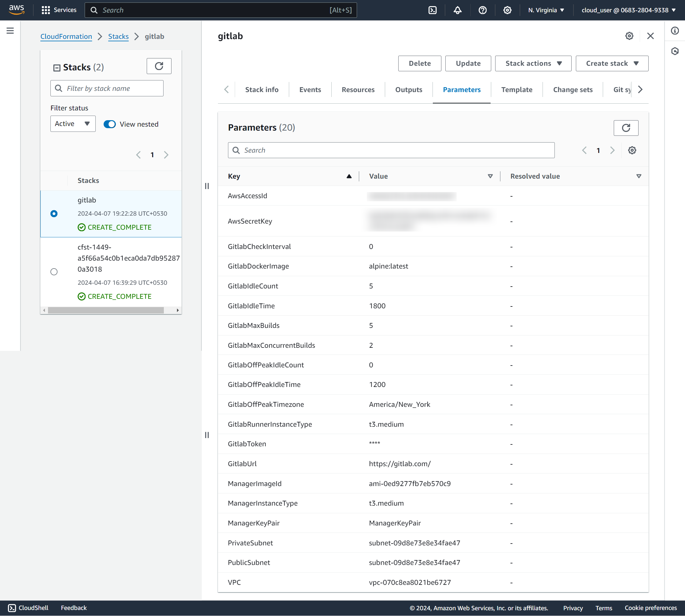Toggle the View nested switch
The image size is (685, 616).
point(110,124)
